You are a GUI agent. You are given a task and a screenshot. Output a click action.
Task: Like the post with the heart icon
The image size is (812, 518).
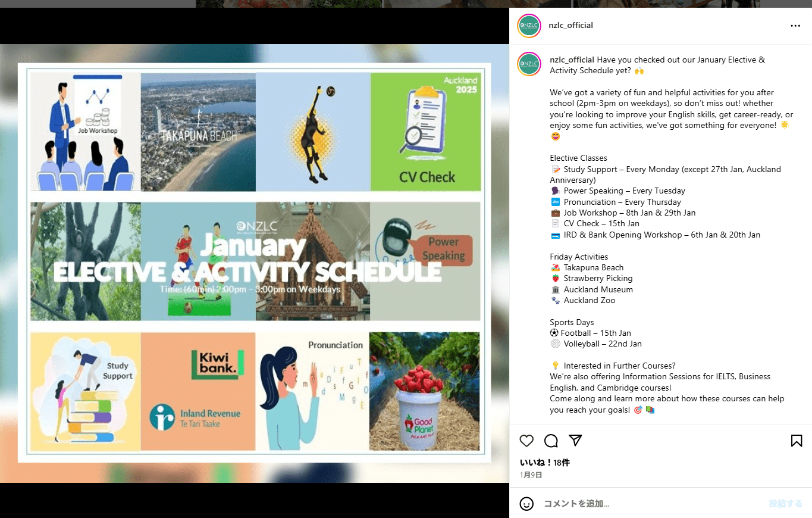pos(526,441)
